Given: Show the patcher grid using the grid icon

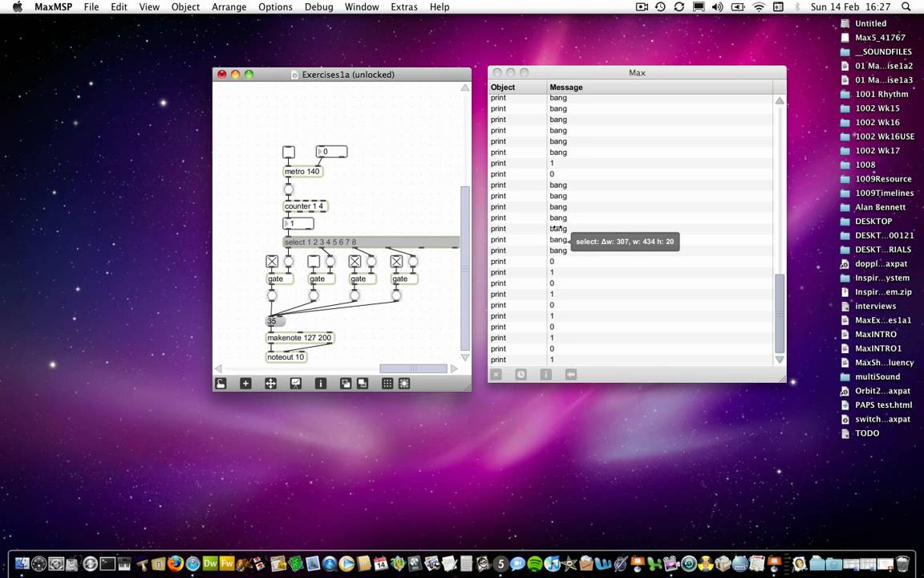Looking at the screenshot, I should click(387, 384).
